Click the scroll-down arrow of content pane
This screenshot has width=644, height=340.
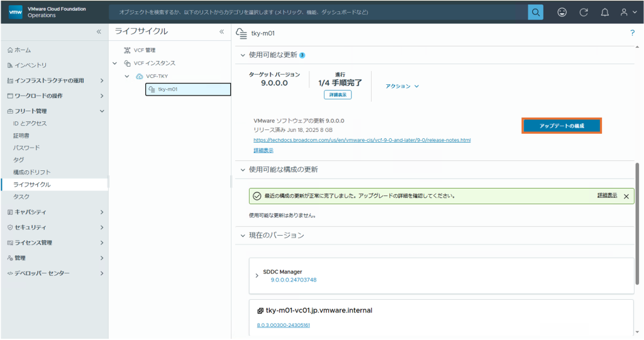(638, 332)
